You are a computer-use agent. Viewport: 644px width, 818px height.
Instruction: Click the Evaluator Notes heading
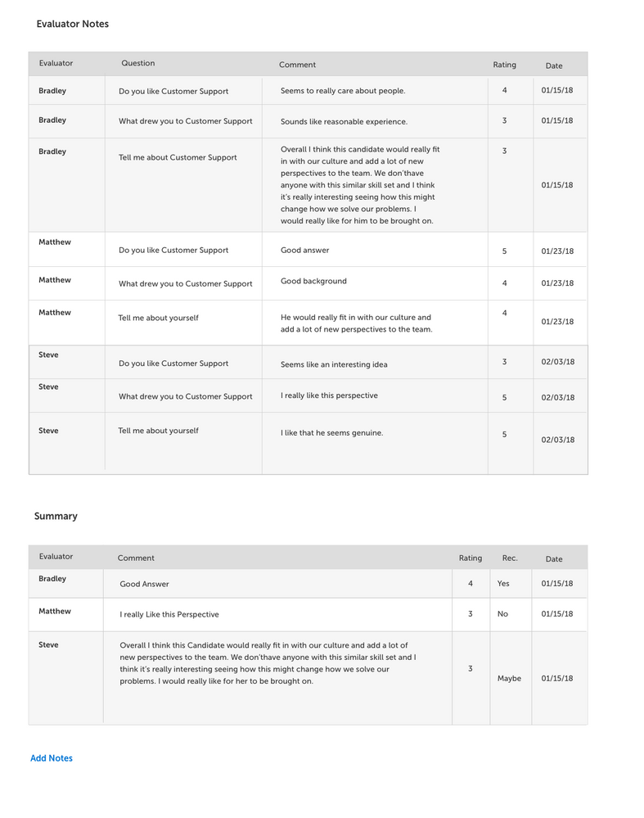[x=72, y=24]
